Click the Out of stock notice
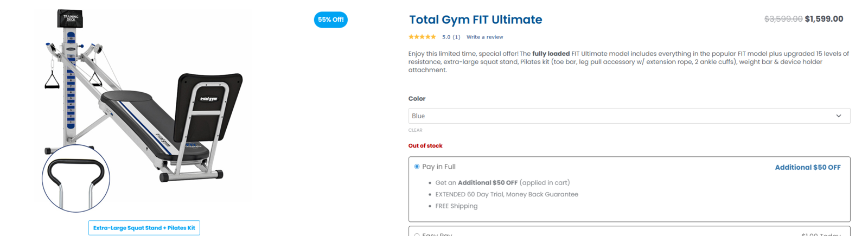The image size is (868, 236). (x=425, y=145)
